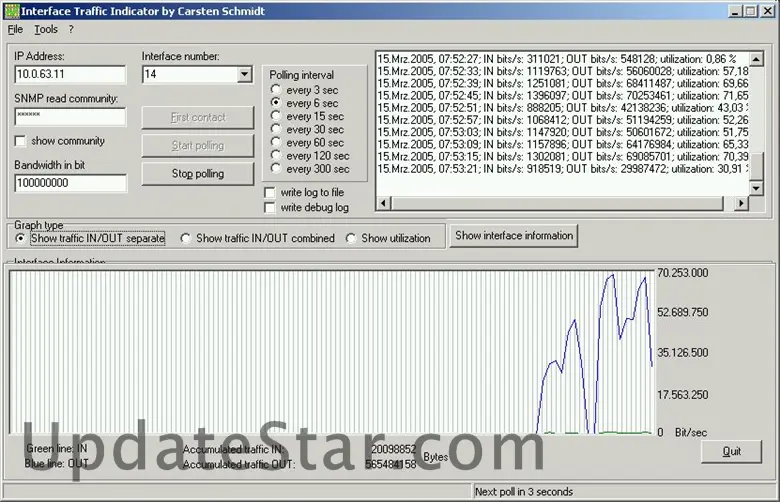
Task: Click the log's horizontal scrollbar left arrow
Action: [x=382, y=203]
